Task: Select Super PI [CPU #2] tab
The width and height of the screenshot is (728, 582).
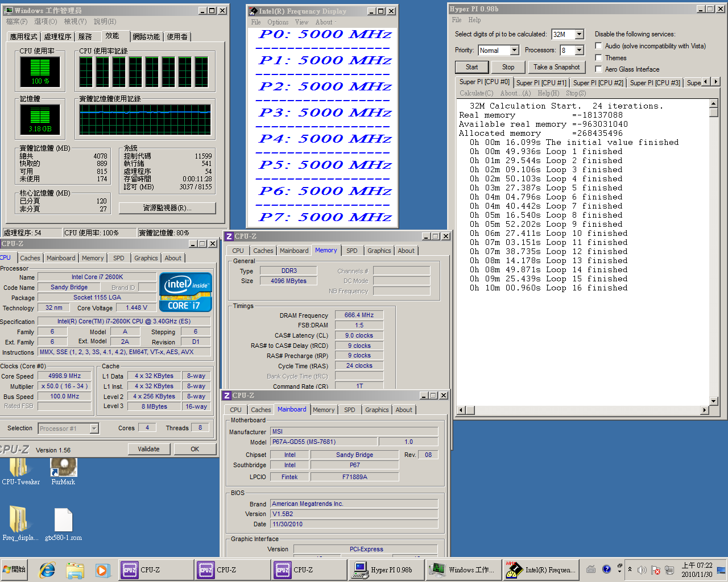Action: coord(598,82)
